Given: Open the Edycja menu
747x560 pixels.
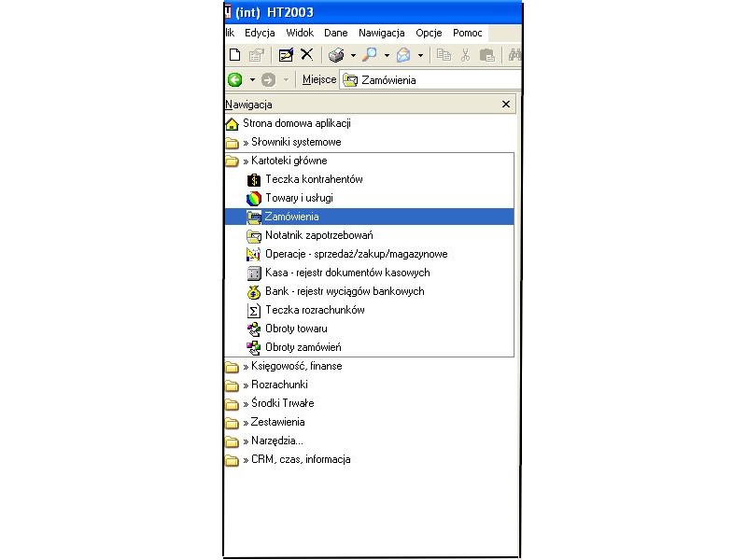Looking at the screenshot, I should tap(260, 33).
